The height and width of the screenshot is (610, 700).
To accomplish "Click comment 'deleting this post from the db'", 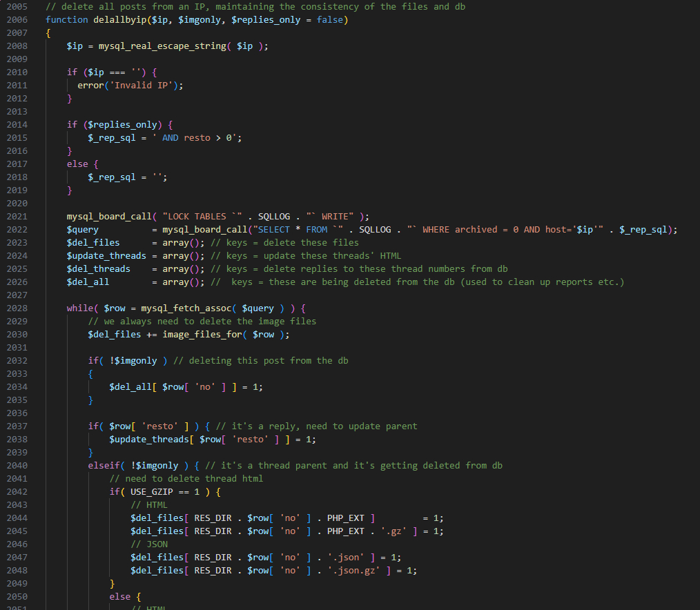I will click(261, 361).
